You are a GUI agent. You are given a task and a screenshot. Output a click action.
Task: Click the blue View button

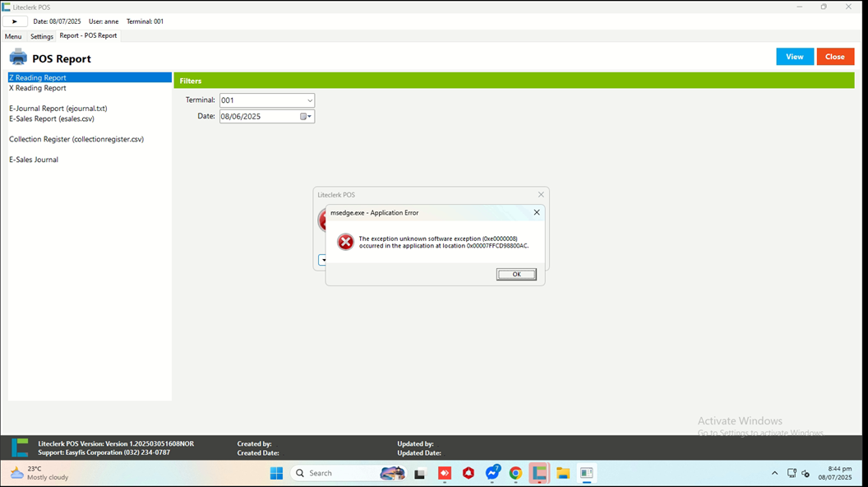pos(794,57)
